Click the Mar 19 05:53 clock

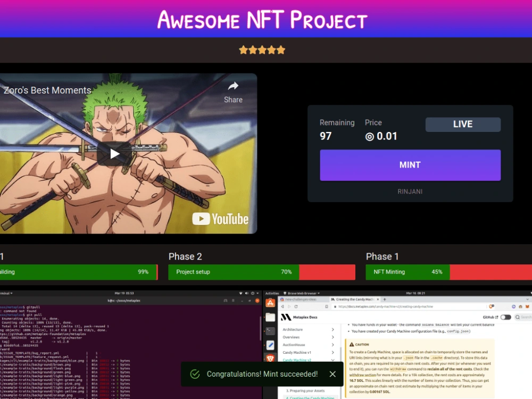124,293
